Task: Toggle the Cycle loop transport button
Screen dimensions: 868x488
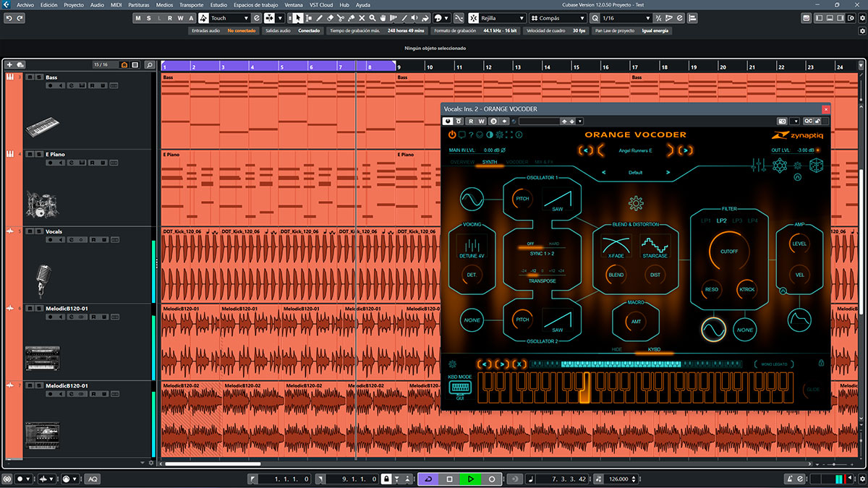Action: click(428, 479)
